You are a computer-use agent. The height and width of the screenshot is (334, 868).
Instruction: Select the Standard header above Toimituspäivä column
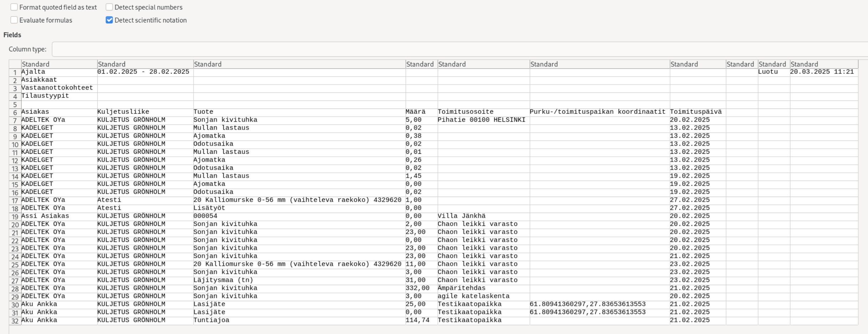(698, 64)
